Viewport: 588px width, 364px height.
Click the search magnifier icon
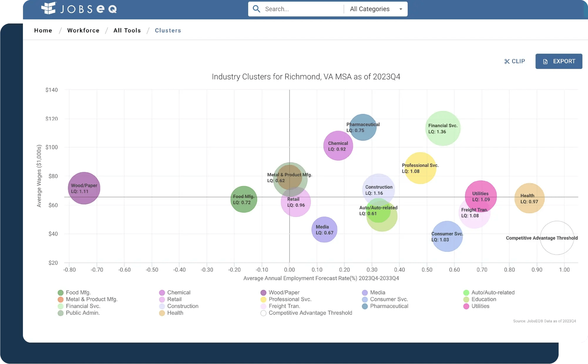coord(255,9)
